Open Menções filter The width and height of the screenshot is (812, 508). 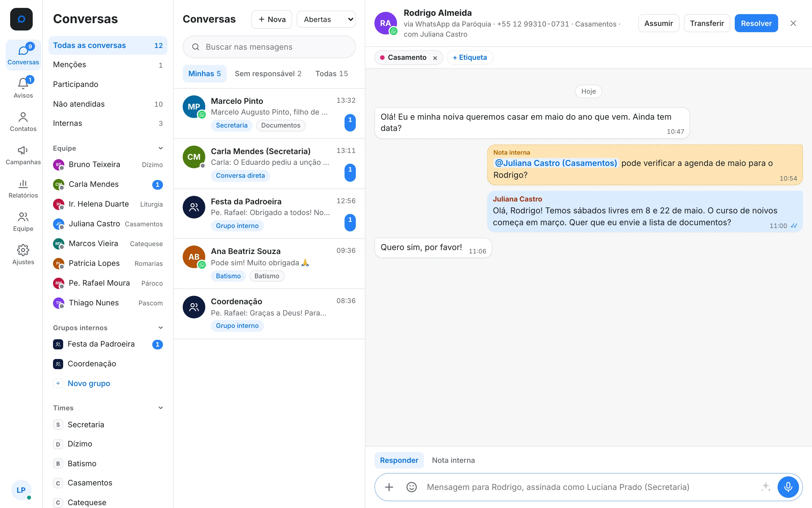[108, 65]
